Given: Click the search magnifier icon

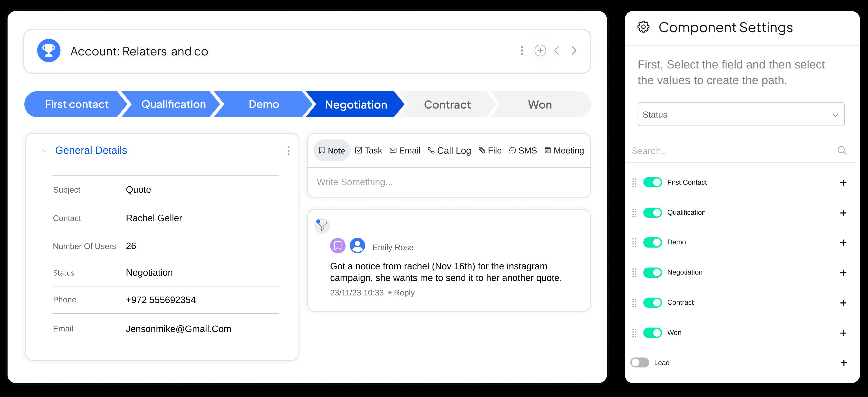Looking at the screenshot, I should (842, 150).
